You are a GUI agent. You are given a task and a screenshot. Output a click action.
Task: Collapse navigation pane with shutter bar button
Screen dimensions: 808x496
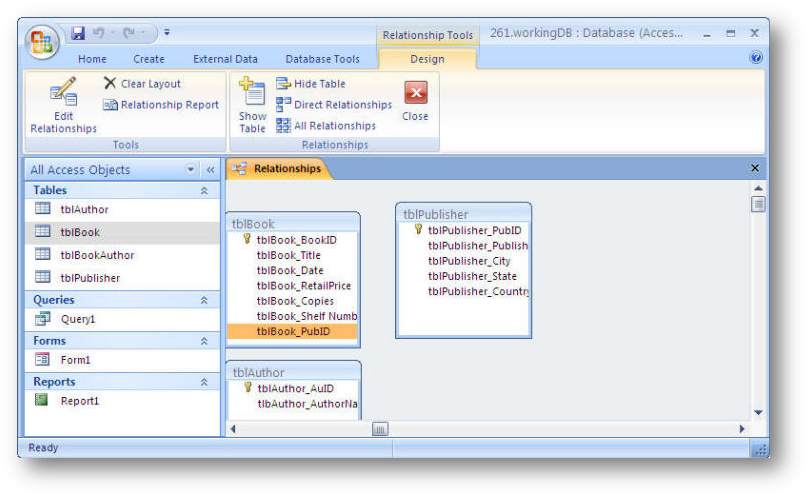point(210,169)
